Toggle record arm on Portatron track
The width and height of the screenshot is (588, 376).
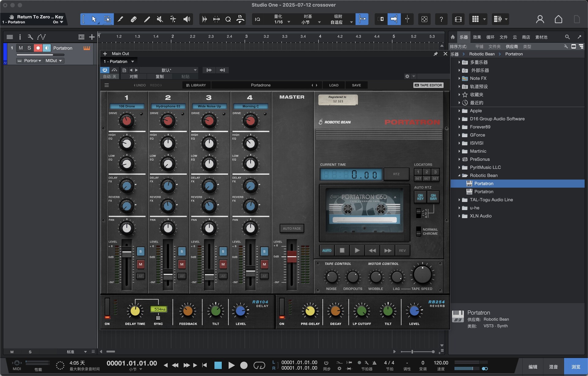click(38, 48)
